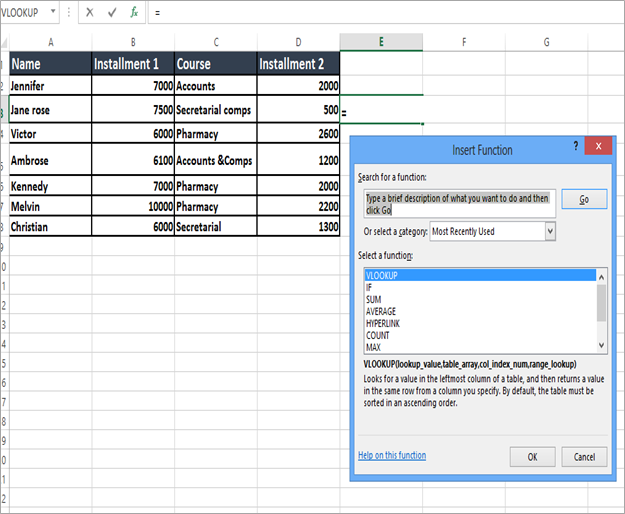Select column A header
The image size is (625, 514).
tap(51, 42)
